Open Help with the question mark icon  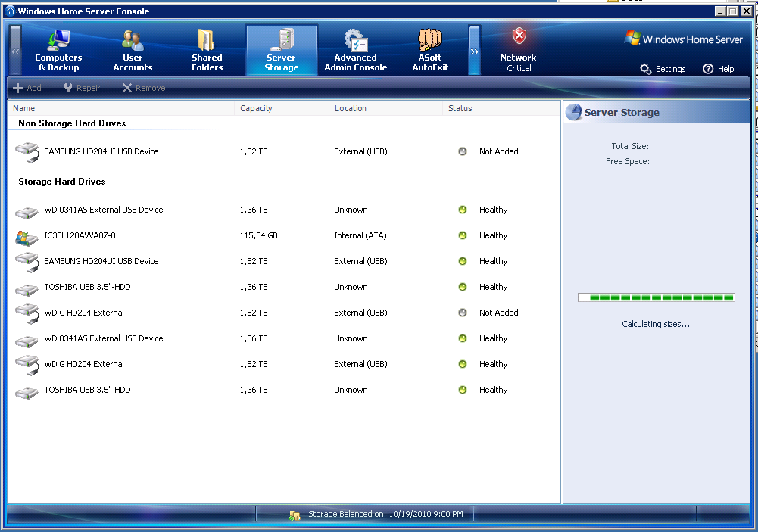coord(719,69)
